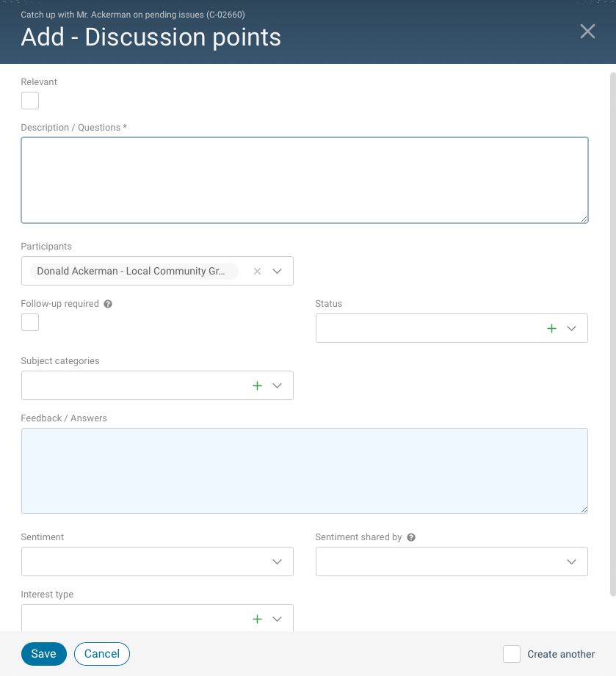Click the Feedback / Answers text area
Screen dimensions: 616x676
pos(305,470)
